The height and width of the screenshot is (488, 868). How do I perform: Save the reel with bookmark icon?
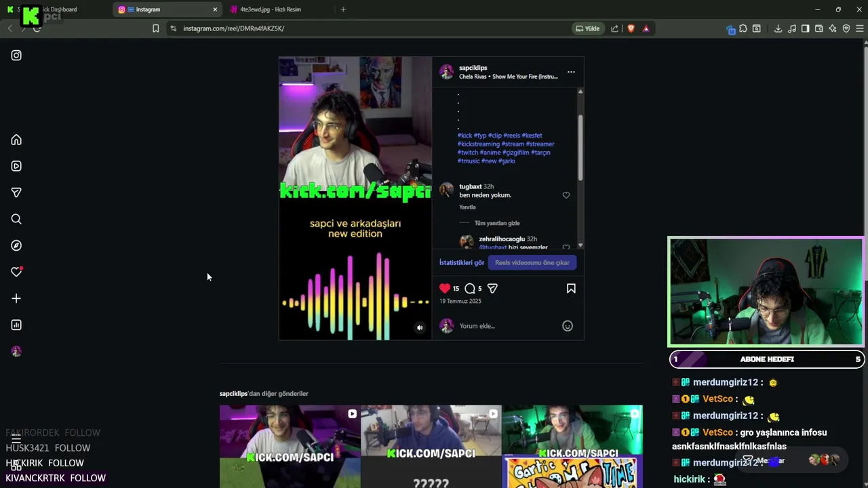tap(571, 288)
